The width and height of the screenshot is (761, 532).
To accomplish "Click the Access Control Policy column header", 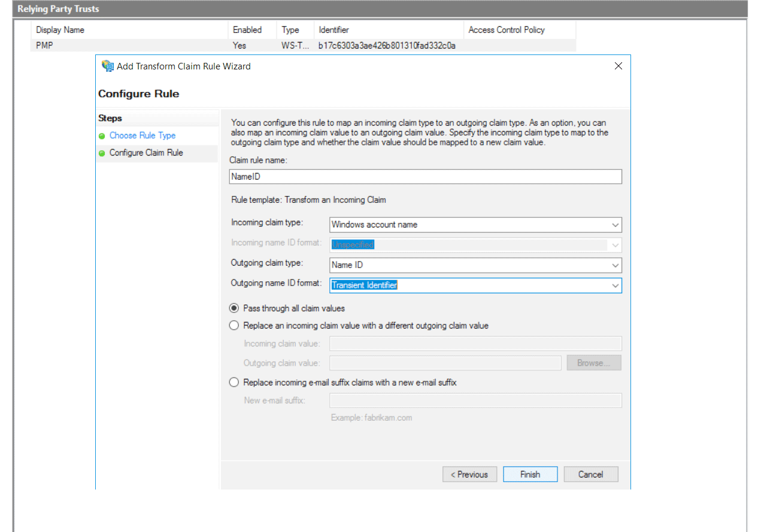I will tap(506, 30).
